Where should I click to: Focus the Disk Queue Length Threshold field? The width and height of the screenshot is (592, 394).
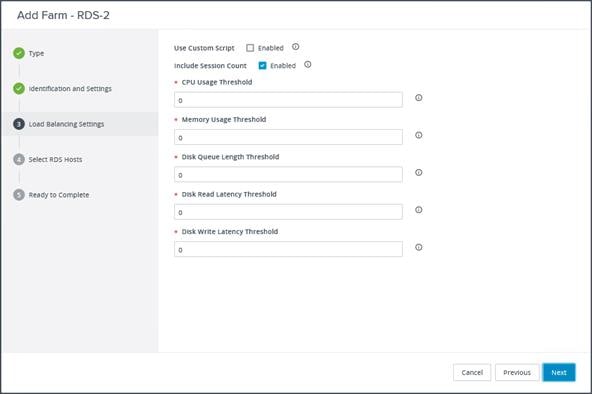tap(288, 175)
